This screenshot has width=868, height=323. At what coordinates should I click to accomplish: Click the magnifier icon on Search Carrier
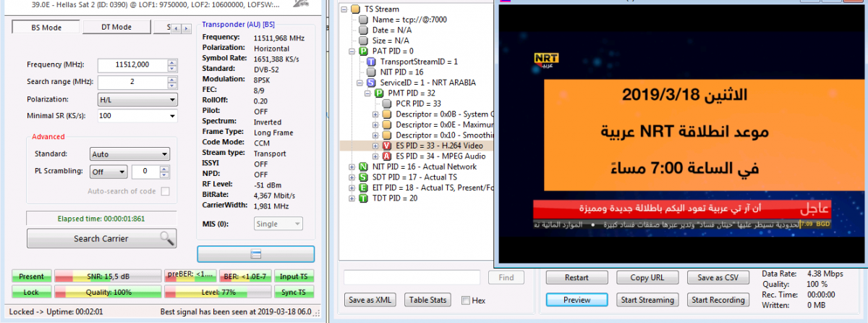pyautogui.click(x=167, y=238)
